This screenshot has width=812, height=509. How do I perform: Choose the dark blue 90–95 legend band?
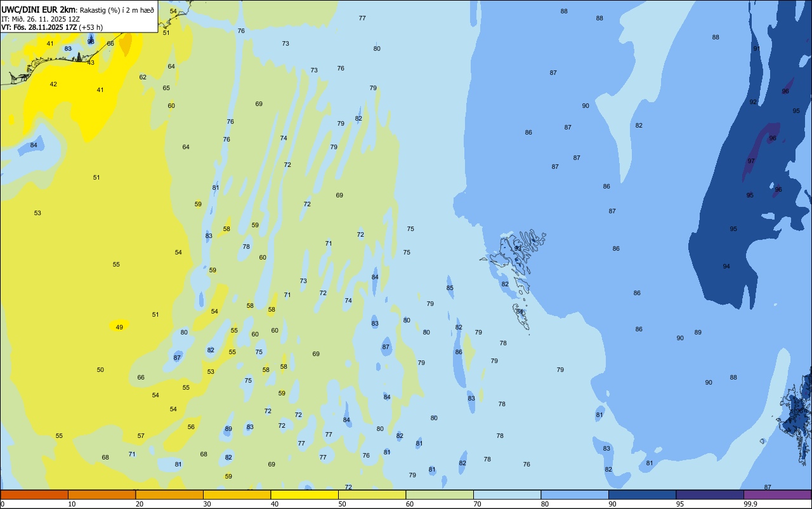pos(642,494)
